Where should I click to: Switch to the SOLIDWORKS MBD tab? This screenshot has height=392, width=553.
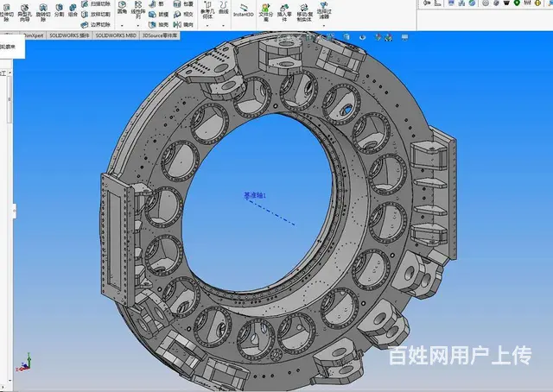click(116, 35)
